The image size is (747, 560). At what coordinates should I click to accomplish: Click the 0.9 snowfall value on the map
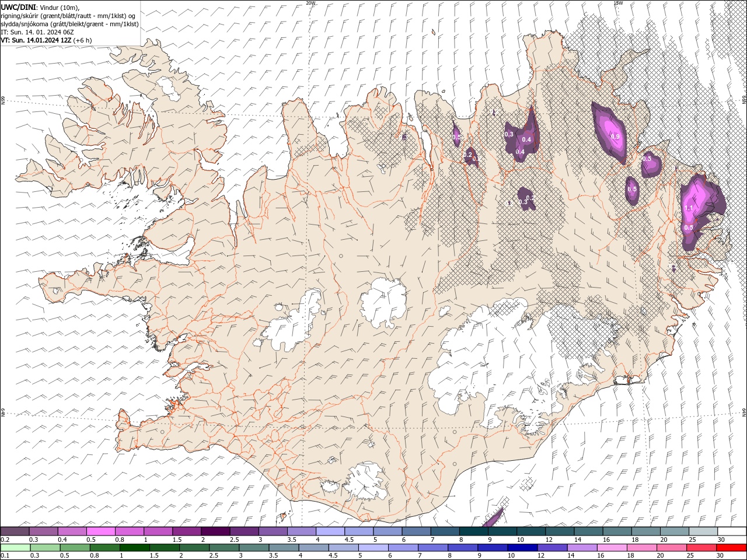tap(615, 136)
